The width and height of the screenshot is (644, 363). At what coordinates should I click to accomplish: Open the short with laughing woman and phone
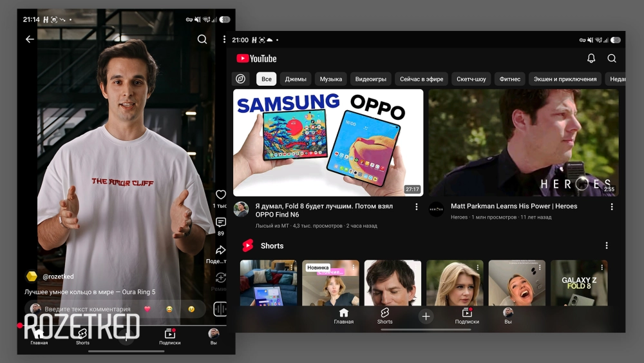point(516,283)
